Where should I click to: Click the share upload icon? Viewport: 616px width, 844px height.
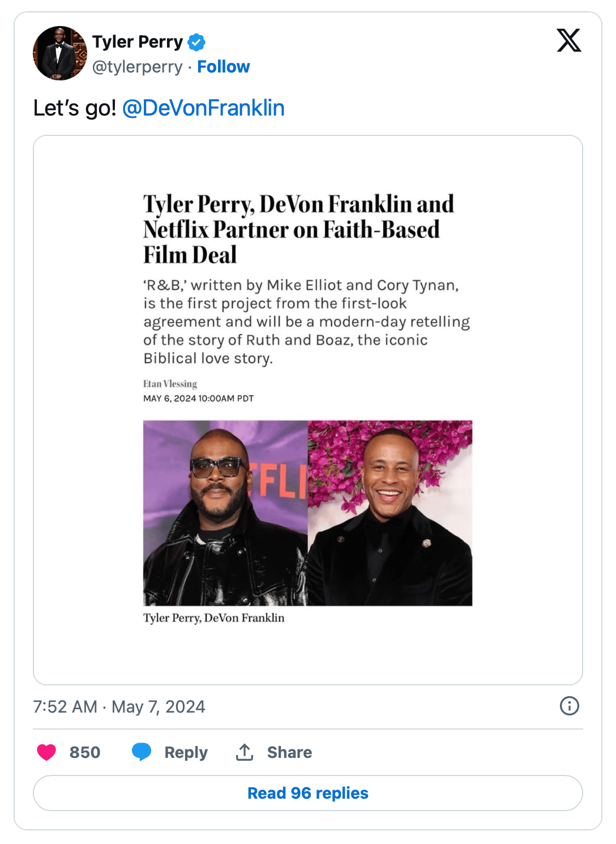click(245, 752)
